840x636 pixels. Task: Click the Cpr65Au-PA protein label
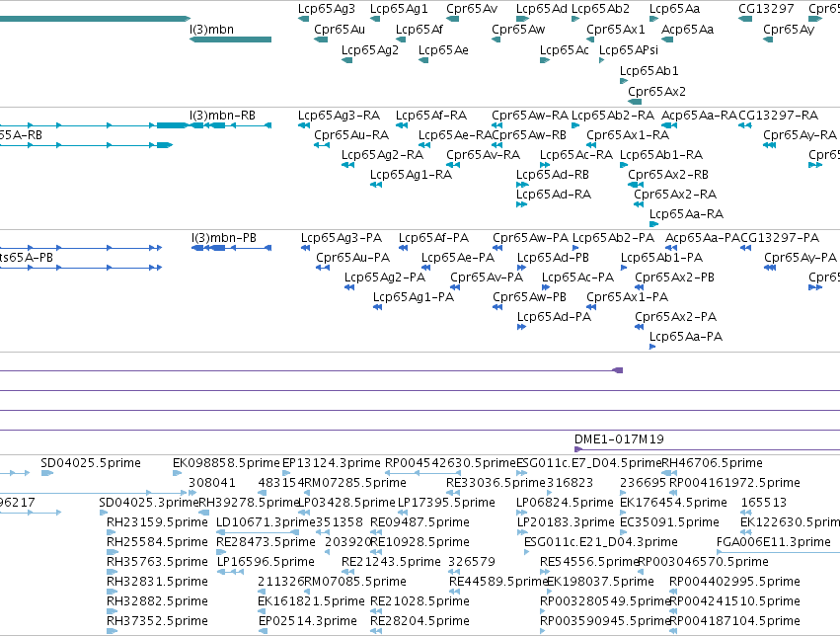pos(352,257)
